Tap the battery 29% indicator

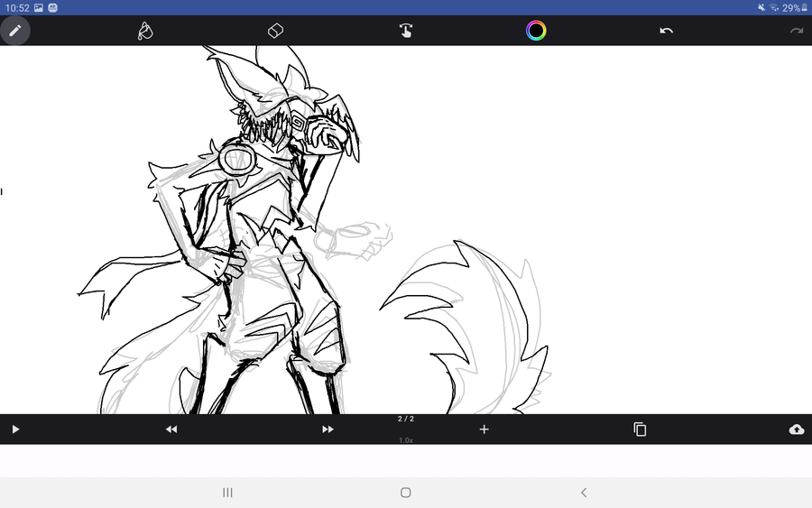tap(794, 8)
